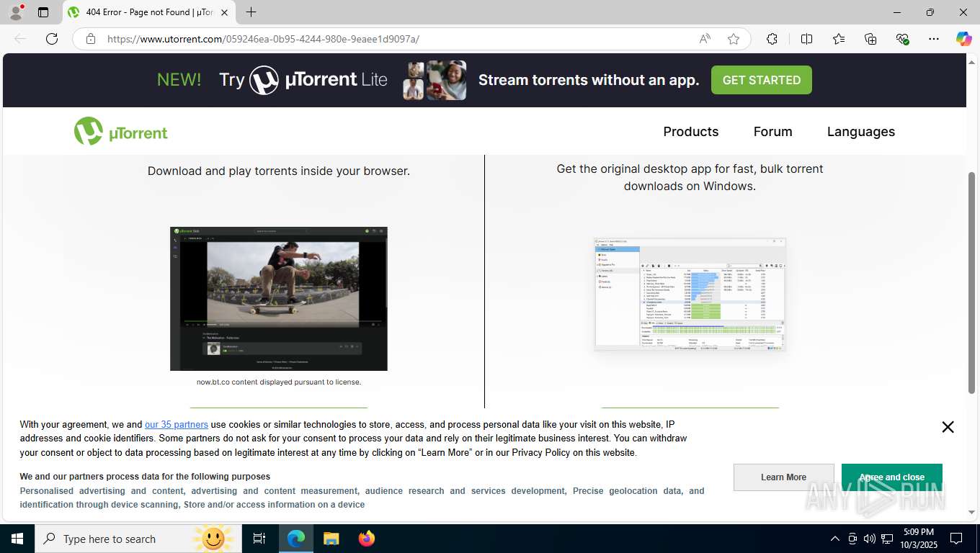
Task: Open the notification center
Action: point(956,539)
